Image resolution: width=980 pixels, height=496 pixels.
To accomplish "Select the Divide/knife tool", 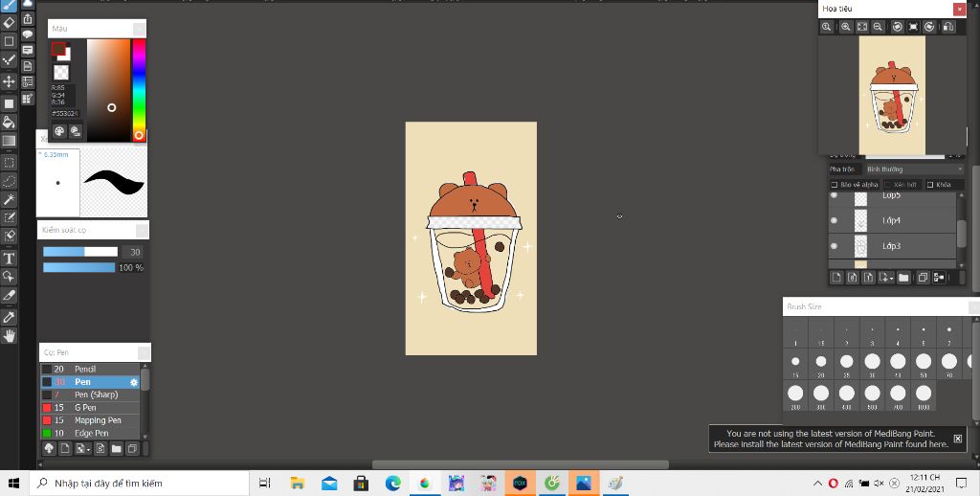I will click(9, 295).
